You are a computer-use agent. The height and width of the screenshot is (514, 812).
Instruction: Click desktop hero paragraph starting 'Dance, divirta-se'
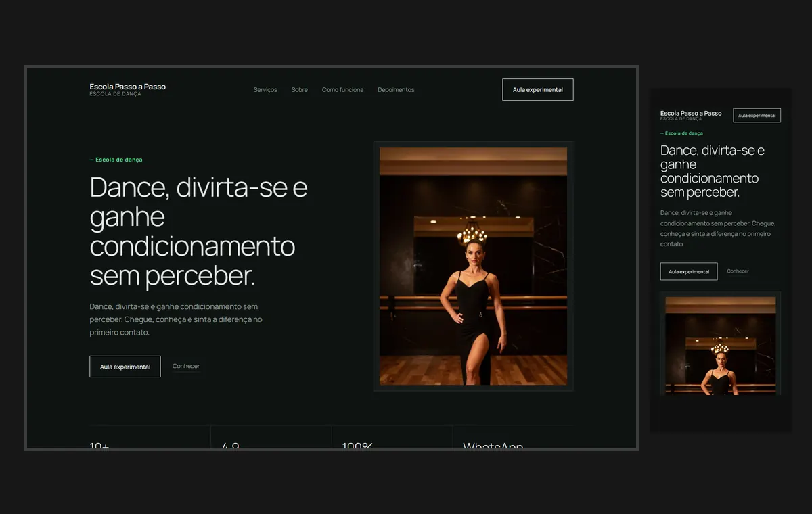[176, 319]
